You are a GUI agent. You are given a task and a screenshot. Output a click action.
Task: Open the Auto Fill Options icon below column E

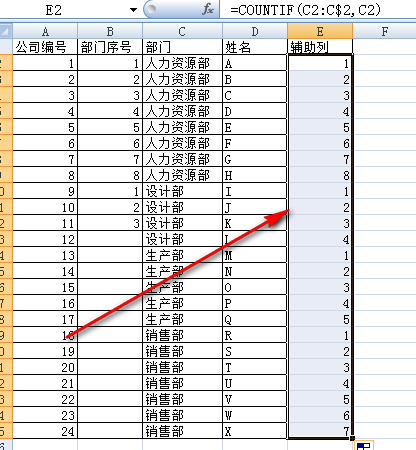(x=364, y=445)
